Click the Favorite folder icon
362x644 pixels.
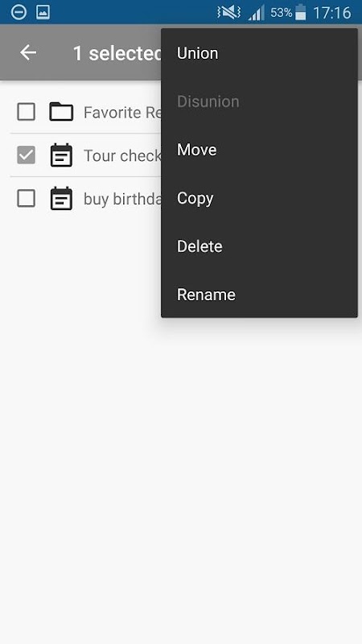tap(61, 112)
